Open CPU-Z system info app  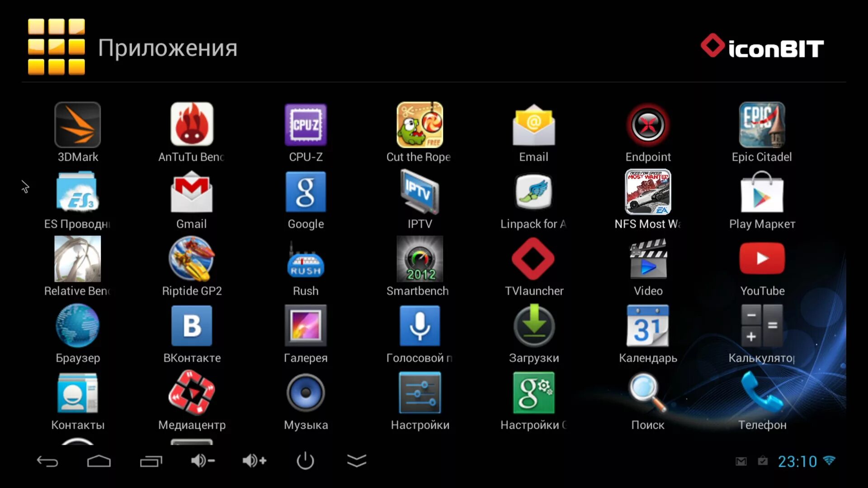pos(305,125)
